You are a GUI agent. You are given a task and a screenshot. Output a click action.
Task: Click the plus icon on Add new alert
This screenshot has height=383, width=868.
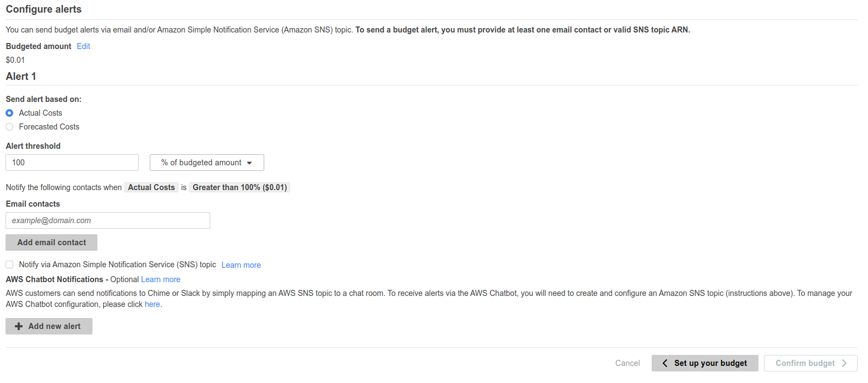point(19,326)
